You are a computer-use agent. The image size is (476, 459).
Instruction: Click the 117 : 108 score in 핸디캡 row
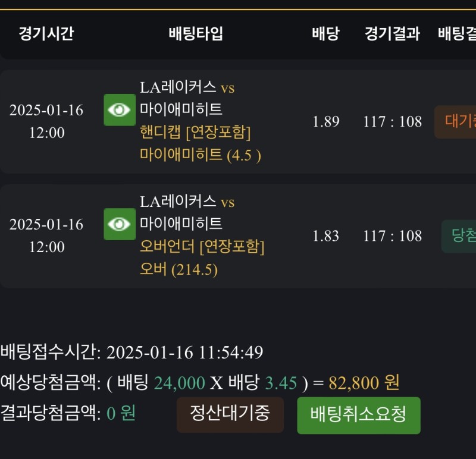pos(392,122)
